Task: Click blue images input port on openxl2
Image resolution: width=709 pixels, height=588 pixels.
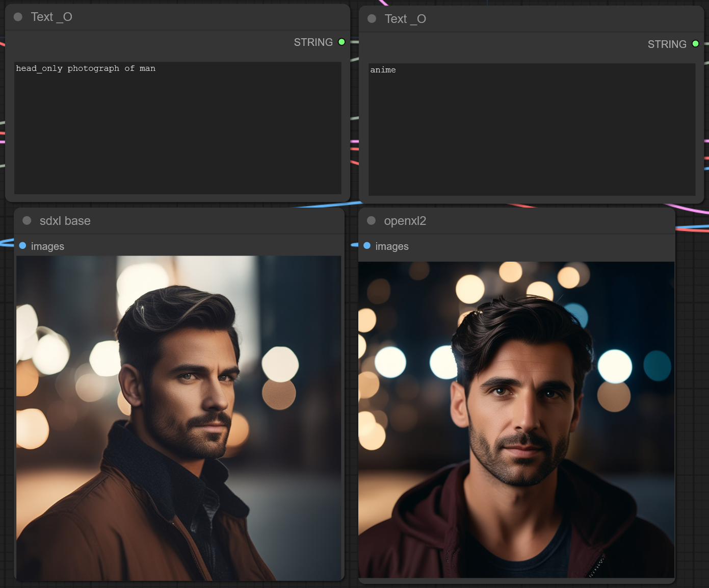Action: pyautogui.click(x=367, y=246)
